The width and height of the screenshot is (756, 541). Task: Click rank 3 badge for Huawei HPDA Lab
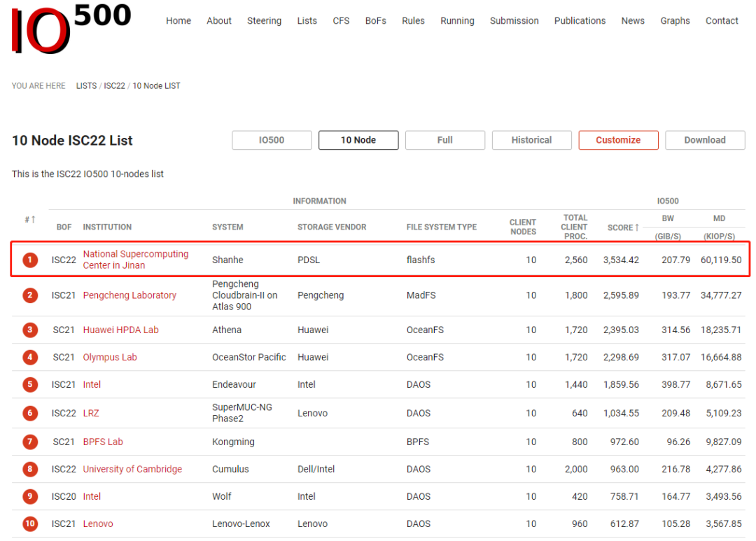(30, 330)
